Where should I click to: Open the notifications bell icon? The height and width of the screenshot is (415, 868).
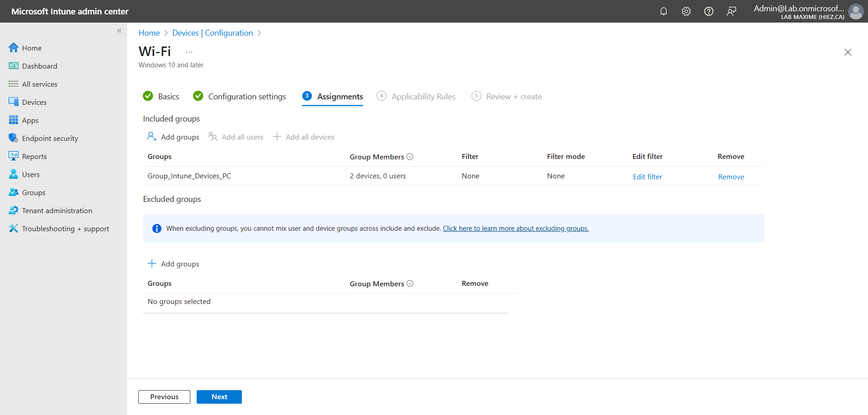pos(663,11)
